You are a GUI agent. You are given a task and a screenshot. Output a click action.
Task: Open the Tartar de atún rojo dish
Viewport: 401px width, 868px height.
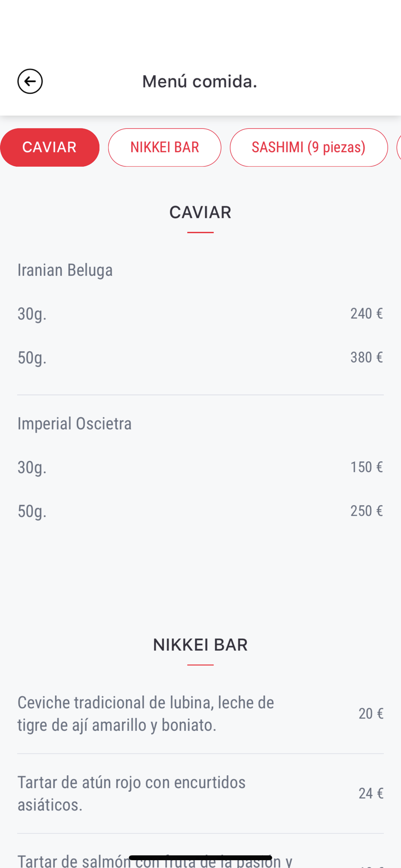(x=131, y=793)
